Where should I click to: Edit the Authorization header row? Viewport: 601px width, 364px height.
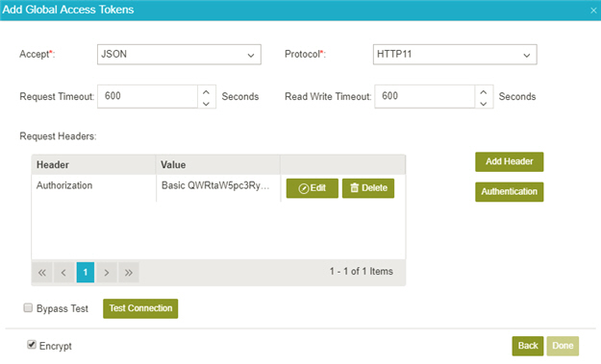coord(313,188)
